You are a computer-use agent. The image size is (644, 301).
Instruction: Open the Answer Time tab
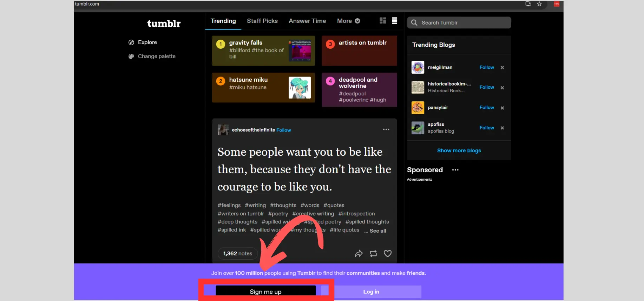(x=307, y=21)
